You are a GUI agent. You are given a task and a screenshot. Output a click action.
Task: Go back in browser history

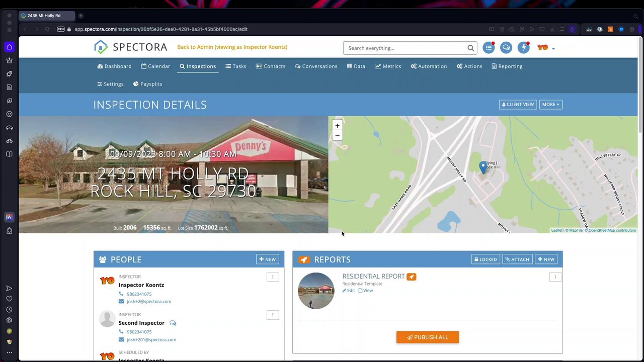coord(25,29)
